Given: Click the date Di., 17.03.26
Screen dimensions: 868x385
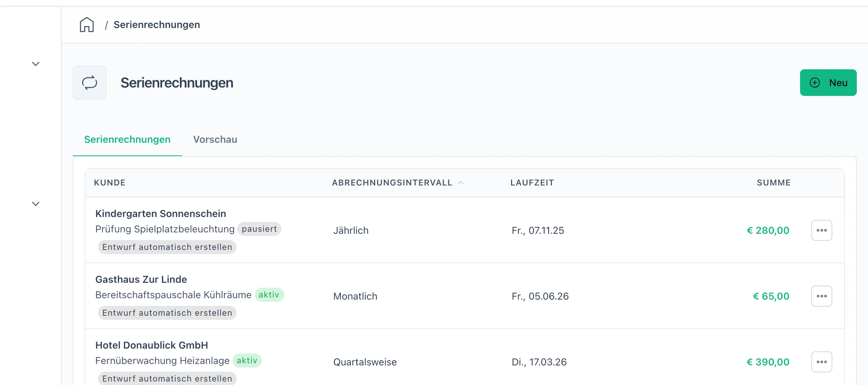Looking at the screenshot, I should 539,362.
